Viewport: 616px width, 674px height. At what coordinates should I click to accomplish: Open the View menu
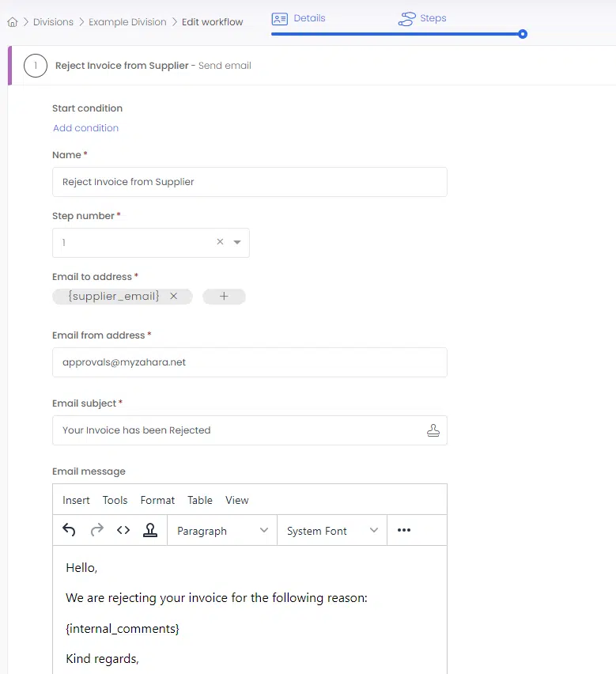pos(237,500)
